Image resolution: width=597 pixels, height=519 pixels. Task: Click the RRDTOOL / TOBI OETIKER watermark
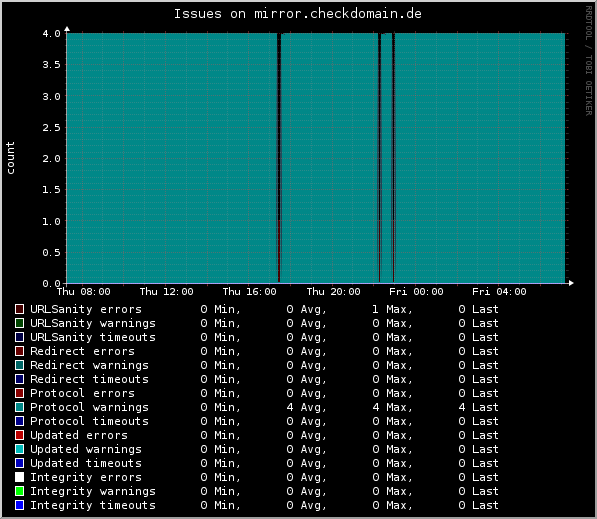point(589,61)
